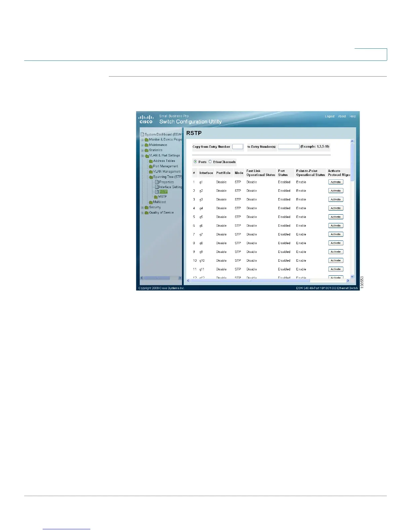This screenshot has height=532, width=411.
Task: Click Activate button for interface g9
Action: 336,252
